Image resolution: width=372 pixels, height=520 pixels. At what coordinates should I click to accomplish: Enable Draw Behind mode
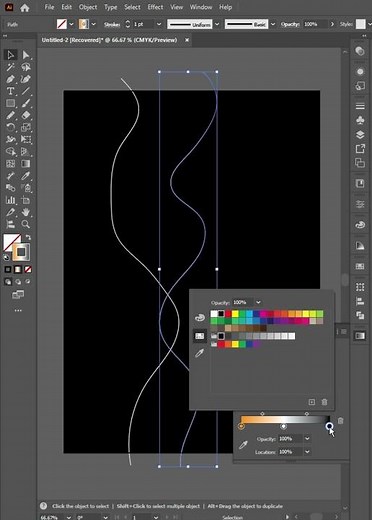point(18,282)
